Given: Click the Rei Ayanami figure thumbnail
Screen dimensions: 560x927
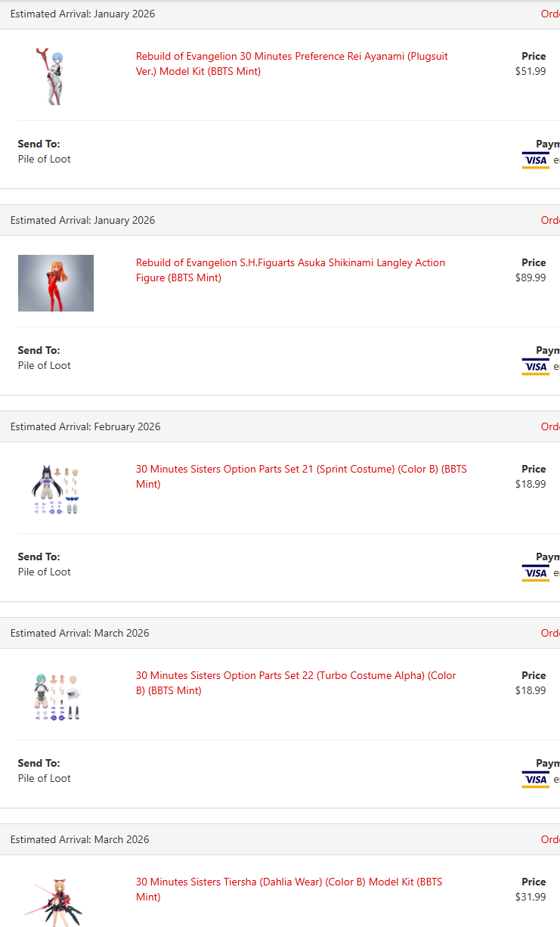Looking at the screenshot, I should (x=54, y=76).
